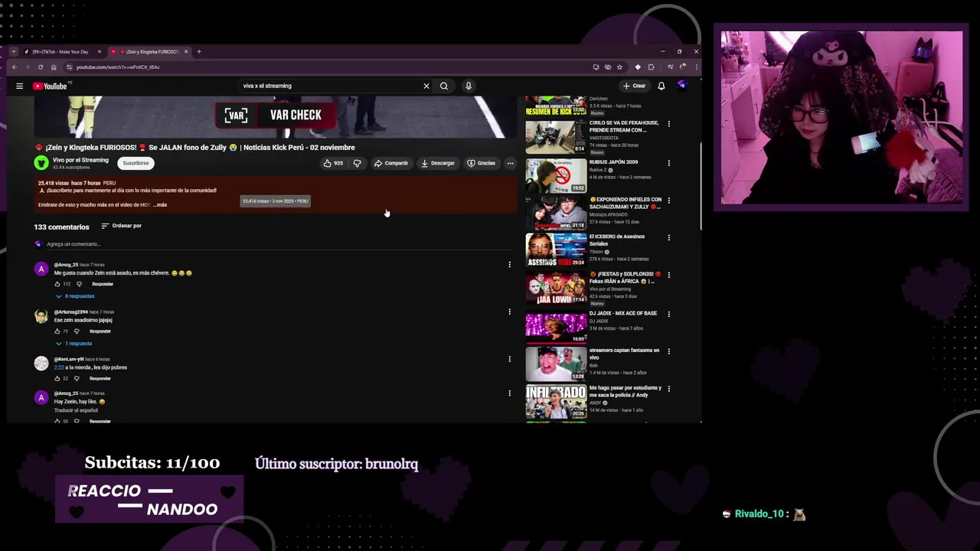Click Traducir al español under 'Hay Zeein'
The width and height of the screenshot is (980, 551).
[x=76, y=410]
